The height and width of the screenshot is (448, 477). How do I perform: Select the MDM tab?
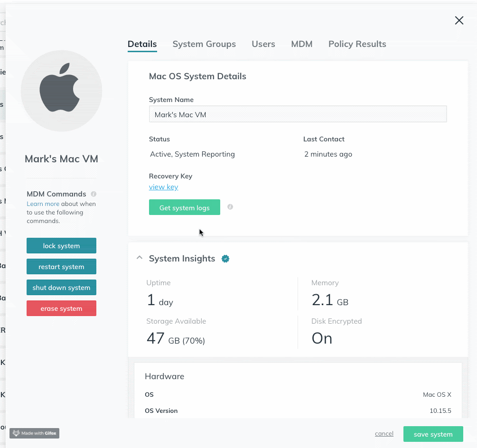click(x=302, y=44)
